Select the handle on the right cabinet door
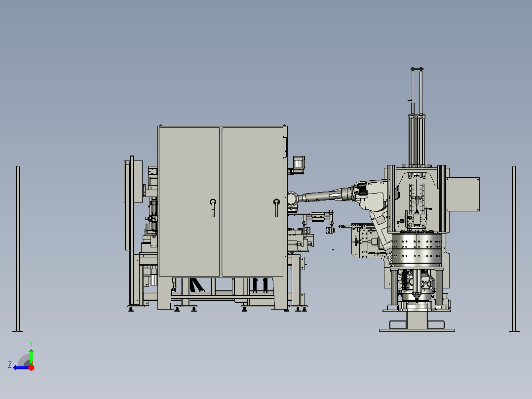This screenshot has width=532, height=399. coord(276,208)
